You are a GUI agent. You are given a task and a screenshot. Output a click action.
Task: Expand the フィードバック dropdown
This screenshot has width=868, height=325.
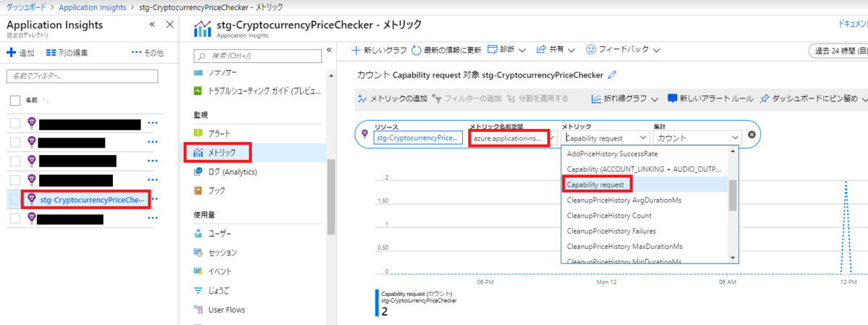623,50
